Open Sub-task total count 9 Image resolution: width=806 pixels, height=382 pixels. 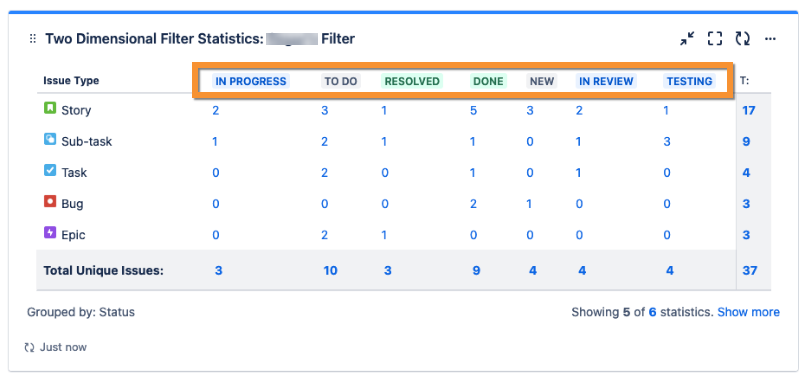point(746,141)
